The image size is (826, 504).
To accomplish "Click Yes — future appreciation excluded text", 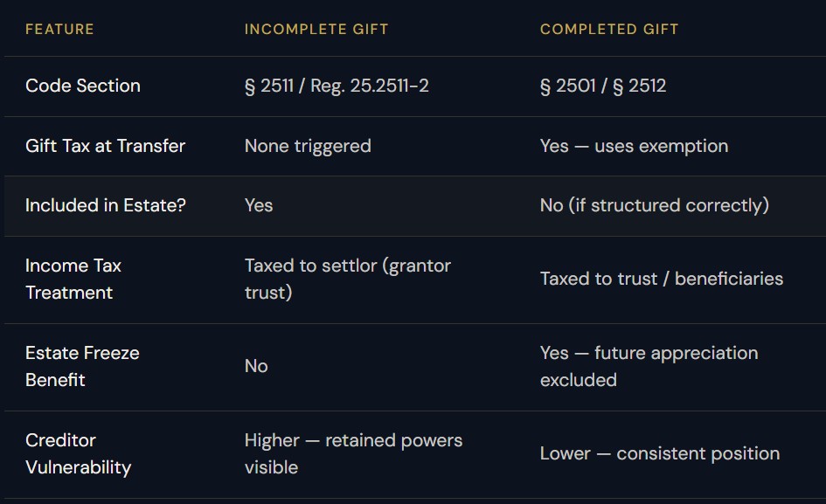I will tap(649, 367).
